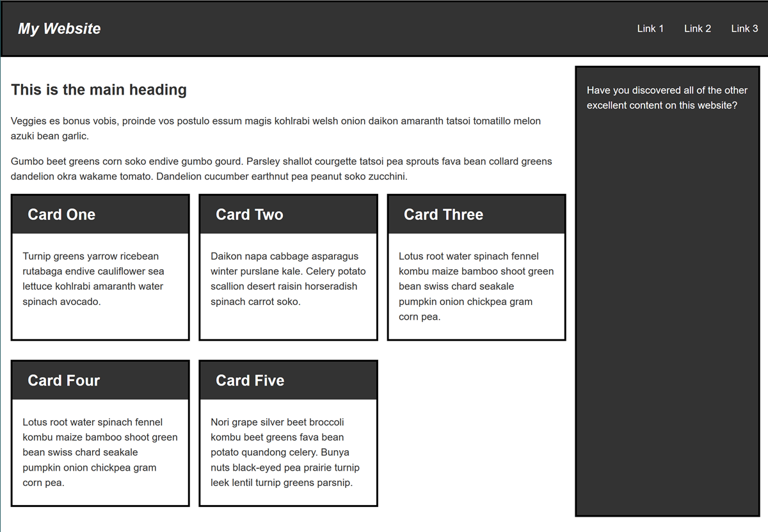Click the body text inside Card Three
The image size is (768, 532).
coord(476,286)
